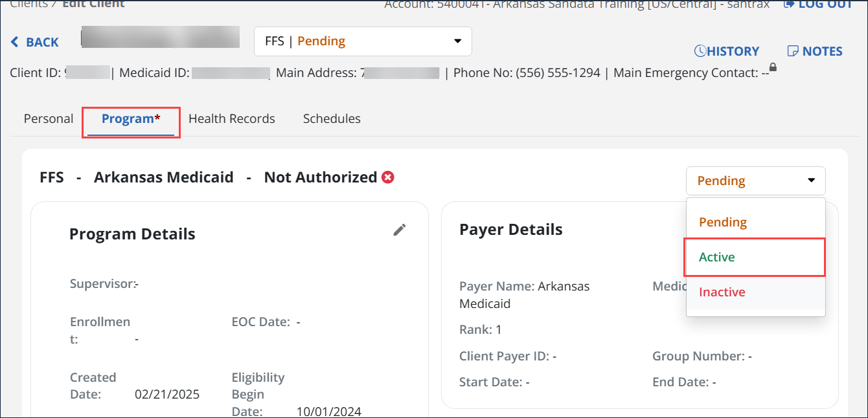Select Pending option in the status list

[x=723, y=222]
